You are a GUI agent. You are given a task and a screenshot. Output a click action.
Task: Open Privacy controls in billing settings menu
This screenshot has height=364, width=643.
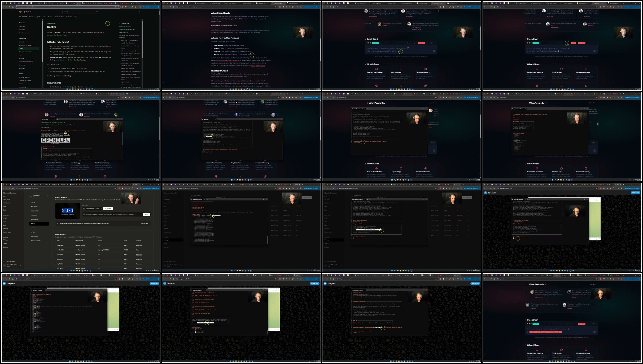(36, 241)
